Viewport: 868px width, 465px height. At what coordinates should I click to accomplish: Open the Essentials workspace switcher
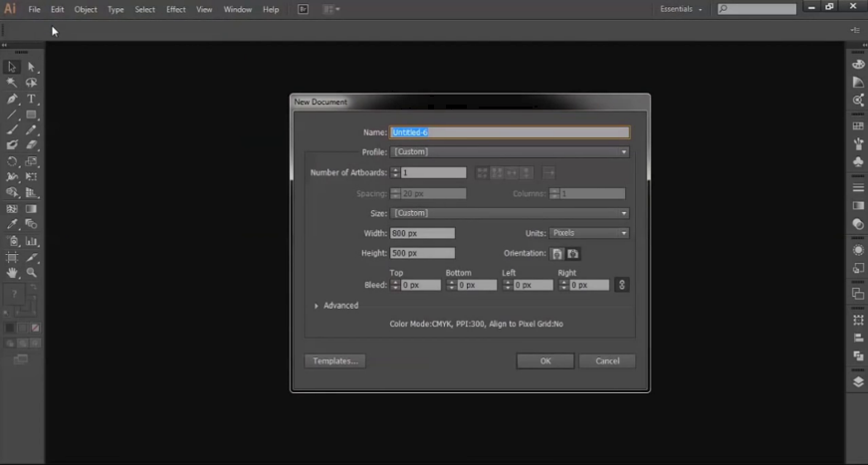click(681, 9)
